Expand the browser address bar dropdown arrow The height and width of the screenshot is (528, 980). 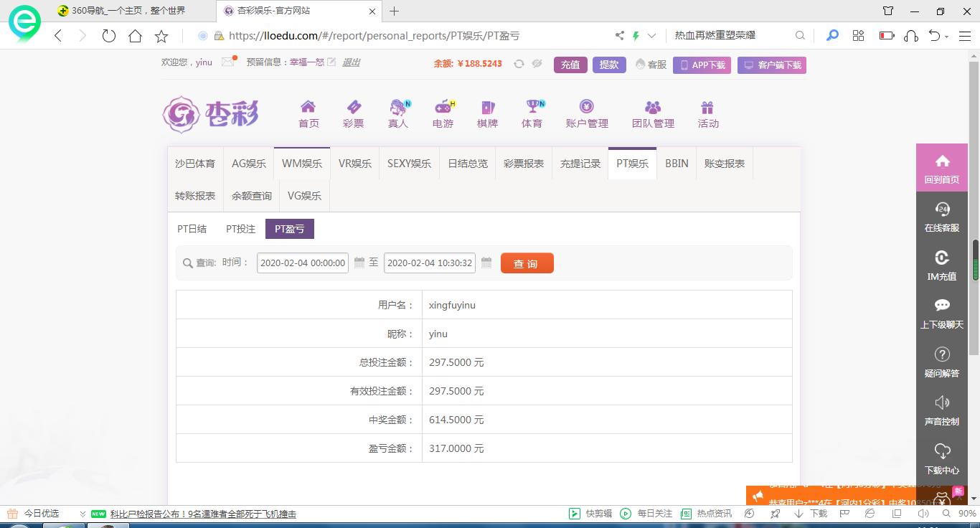(651, 35)
